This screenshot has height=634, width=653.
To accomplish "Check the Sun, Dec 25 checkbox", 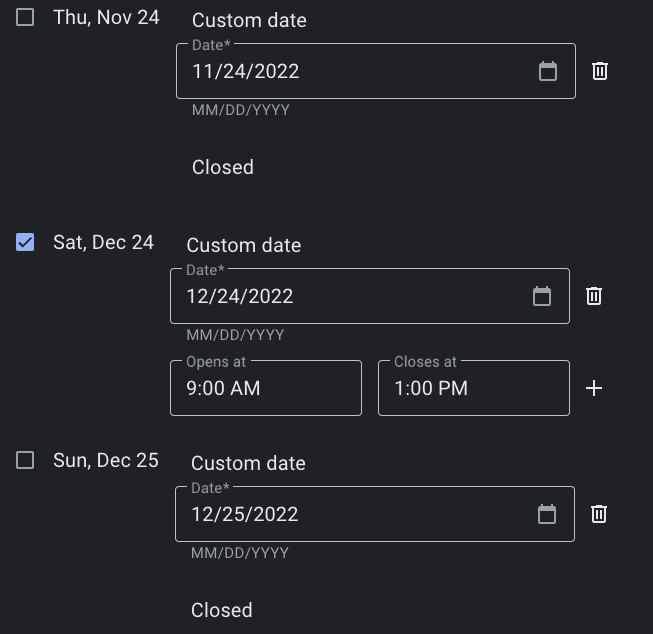I will [25, 460].
